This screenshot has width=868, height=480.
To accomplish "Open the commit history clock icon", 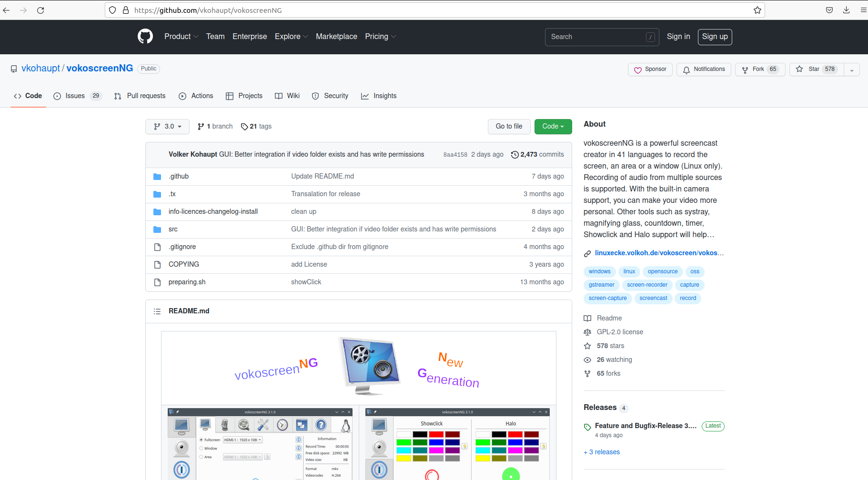I will tap(515, 155).
